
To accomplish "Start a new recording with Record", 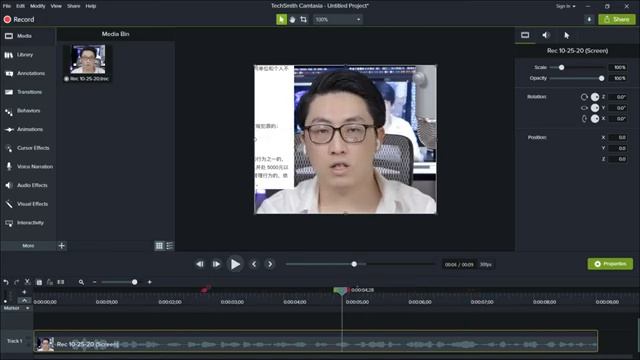I will (x=19, y=19).
